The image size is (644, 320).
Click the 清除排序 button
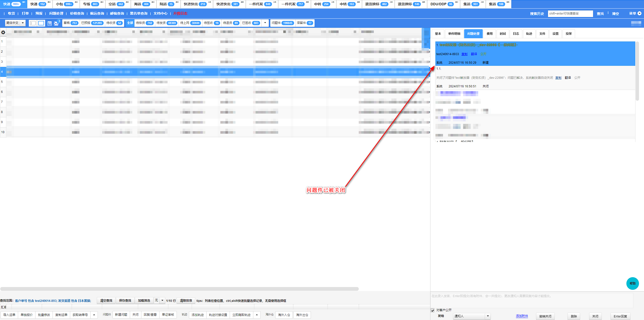(186, 300)
